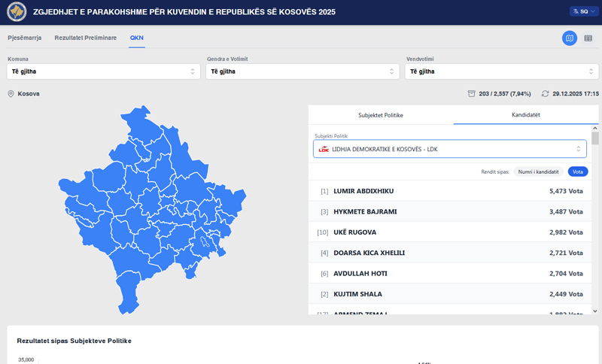Select candidate Hykmete Bajrami row

pos(450,211)
